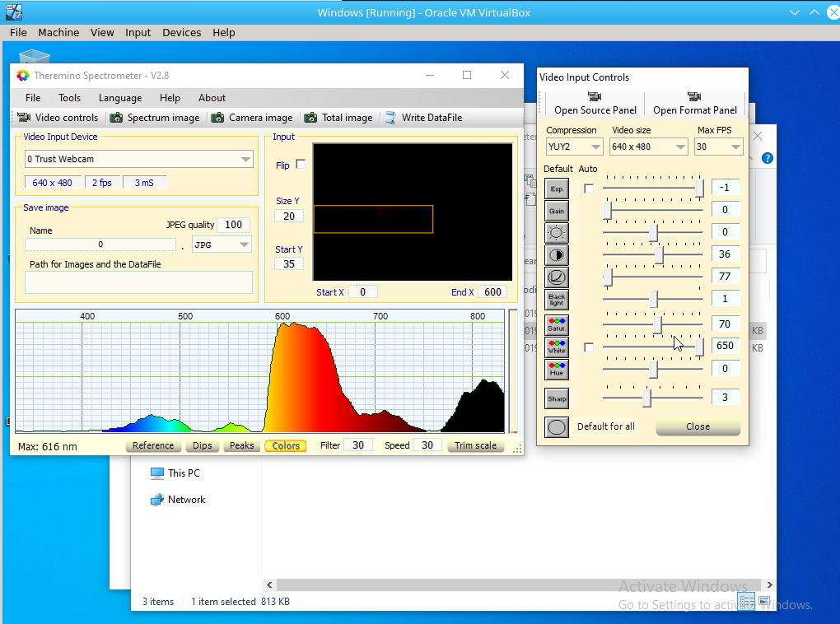This screenshot has height=624, width=840.
Task: Click the JPEG quality field
Action: click(234, 225)
